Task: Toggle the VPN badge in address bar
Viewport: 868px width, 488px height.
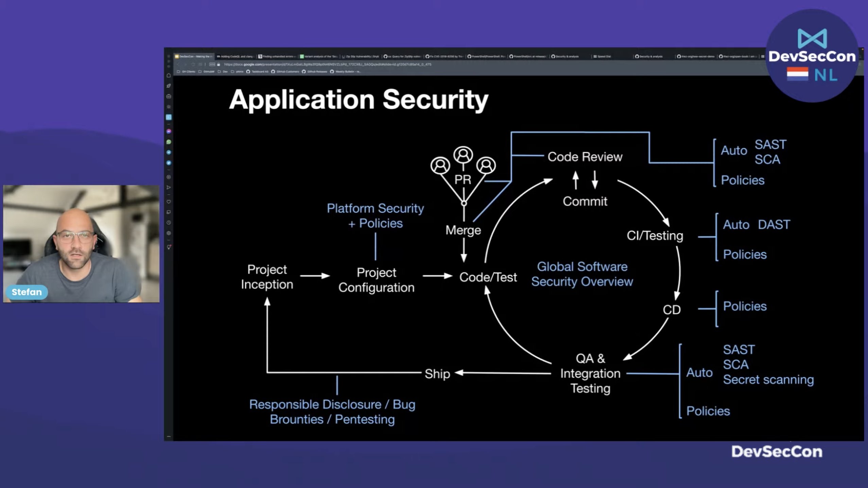Action: point(212,64)
